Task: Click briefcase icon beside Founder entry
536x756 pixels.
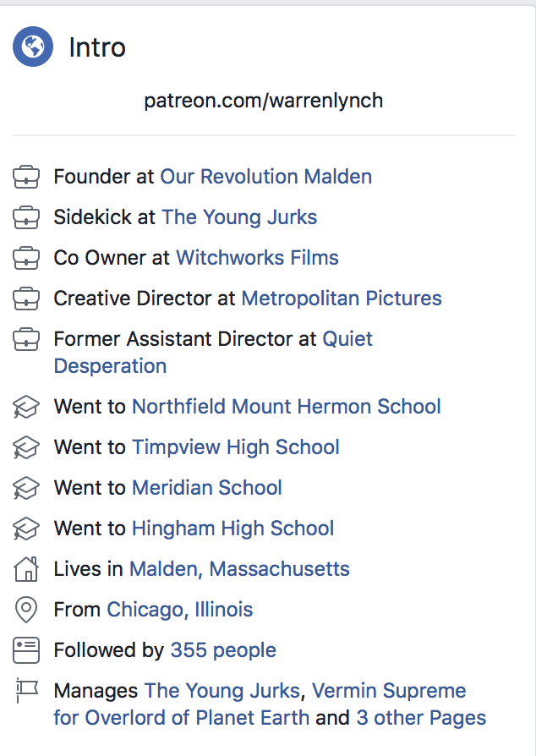Action: [26, 177]
